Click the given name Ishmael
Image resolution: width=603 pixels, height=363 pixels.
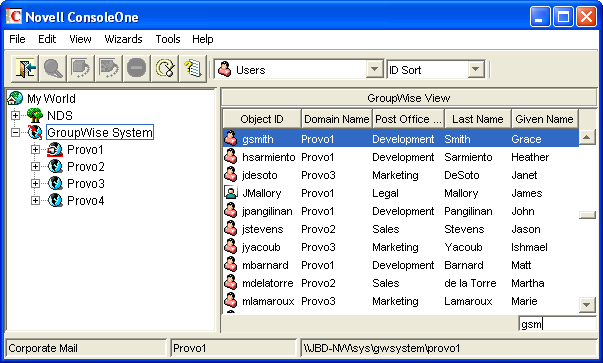point(529,247)
